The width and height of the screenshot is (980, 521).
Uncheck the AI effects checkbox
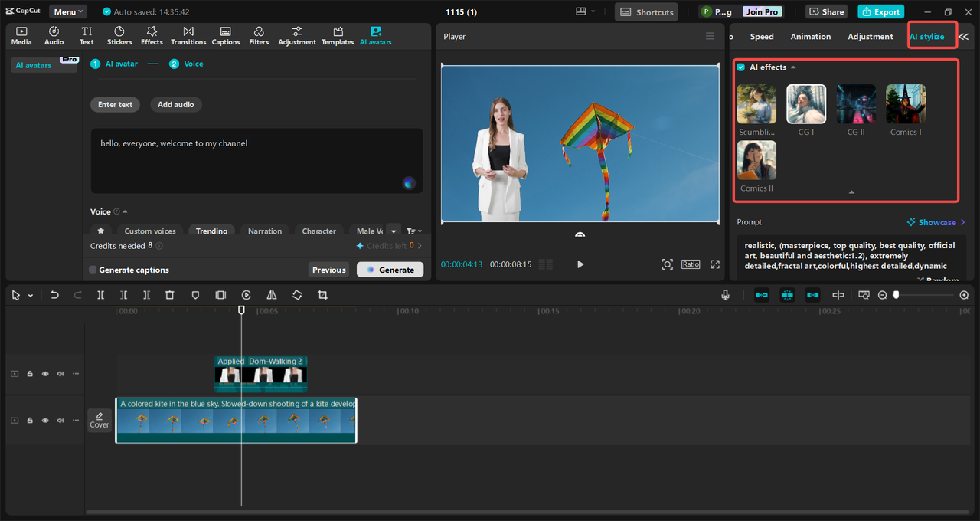pos(740,67)
